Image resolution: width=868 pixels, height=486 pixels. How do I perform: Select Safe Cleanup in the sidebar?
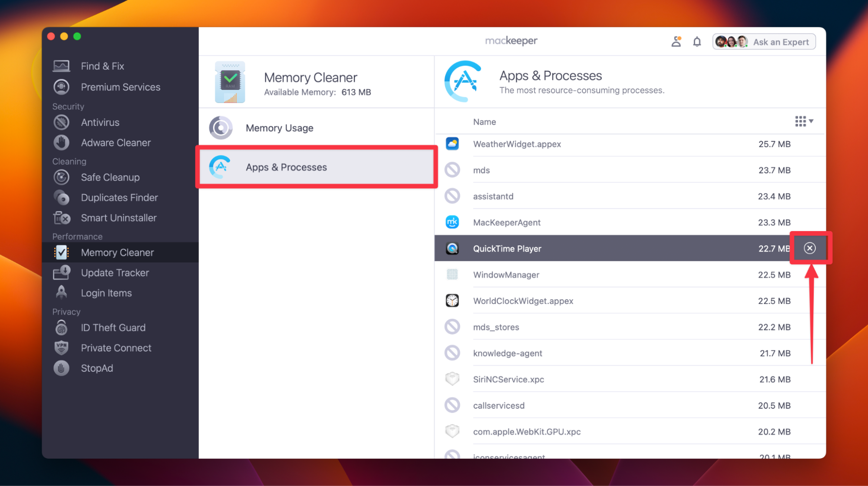110,177
